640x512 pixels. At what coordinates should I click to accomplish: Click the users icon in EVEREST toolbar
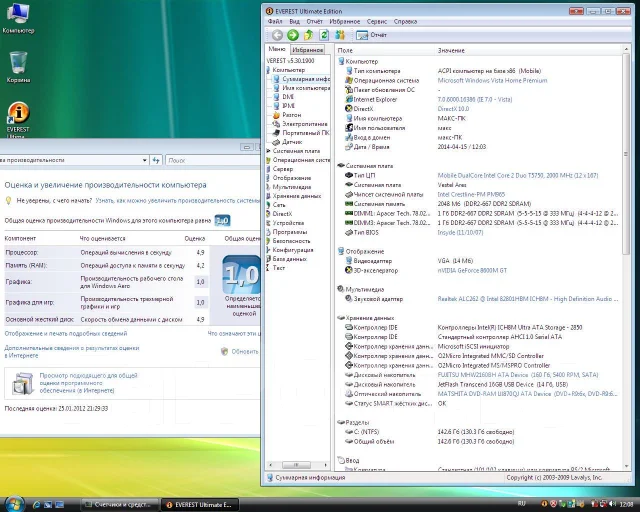340,35
